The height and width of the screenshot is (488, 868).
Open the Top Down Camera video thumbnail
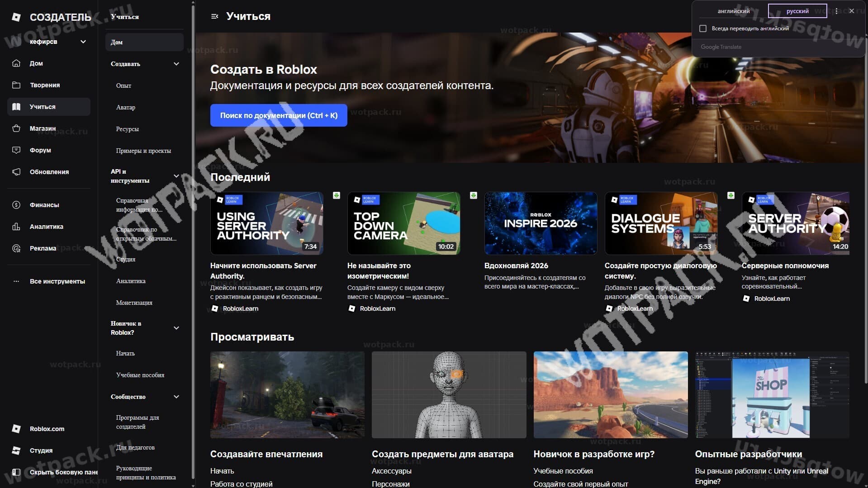click(404, 223)
